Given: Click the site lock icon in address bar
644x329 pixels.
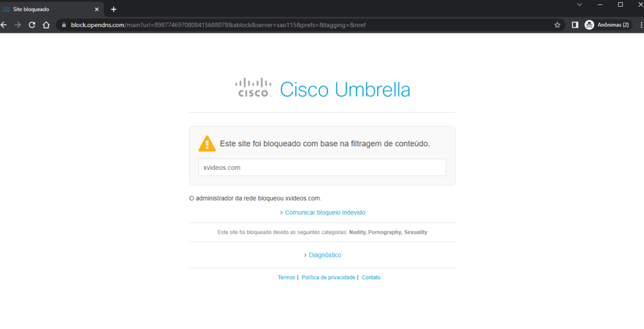Looking at the screenshot, I should coord(64,25).
